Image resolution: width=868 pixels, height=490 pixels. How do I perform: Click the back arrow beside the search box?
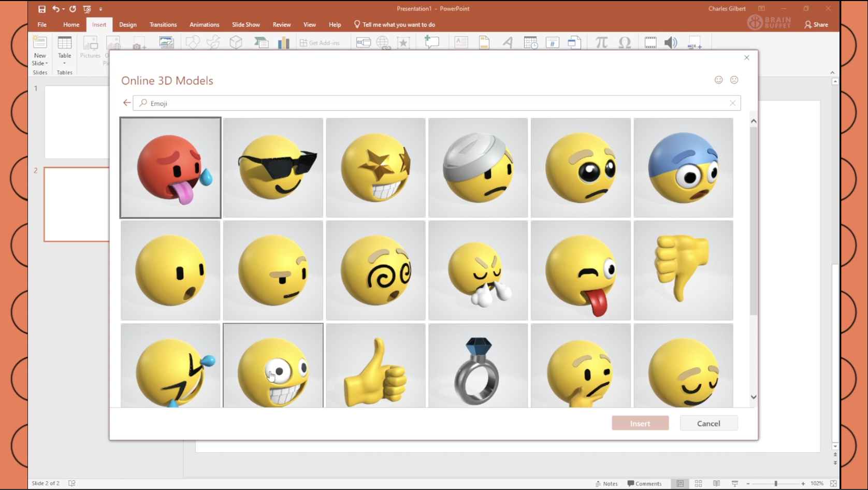click(x=127, y=103)
